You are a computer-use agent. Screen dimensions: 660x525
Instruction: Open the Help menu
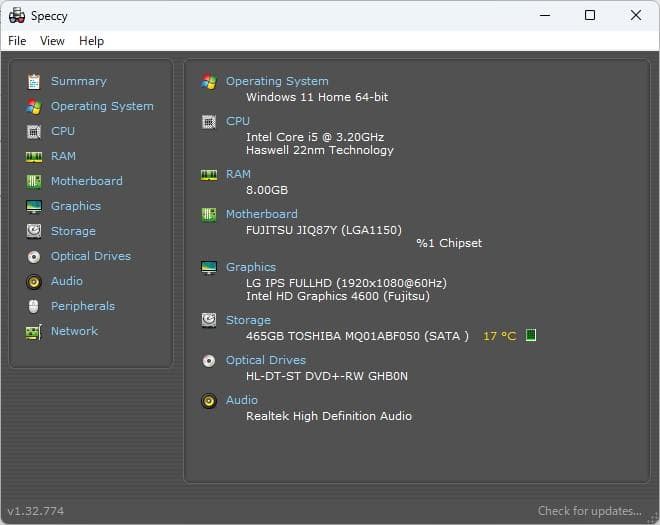[91, 41]
